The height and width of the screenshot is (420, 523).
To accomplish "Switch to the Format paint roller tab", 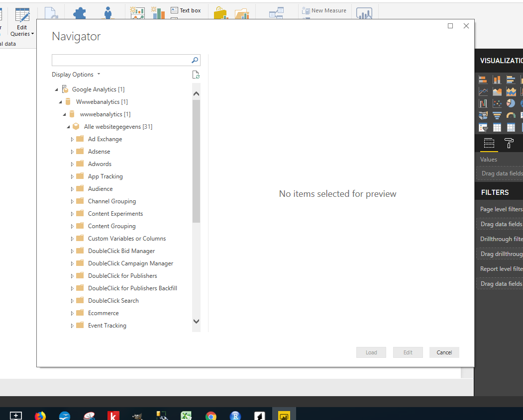I will pyautogui.click(x=509, y=143).
